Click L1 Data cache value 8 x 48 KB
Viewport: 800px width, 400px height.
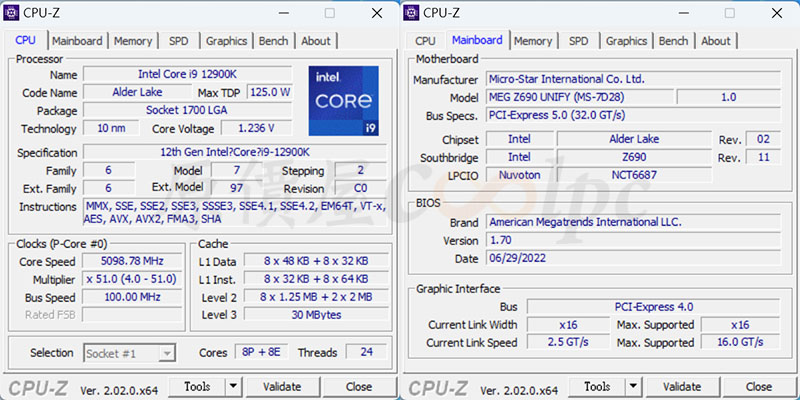click(316, 261)
